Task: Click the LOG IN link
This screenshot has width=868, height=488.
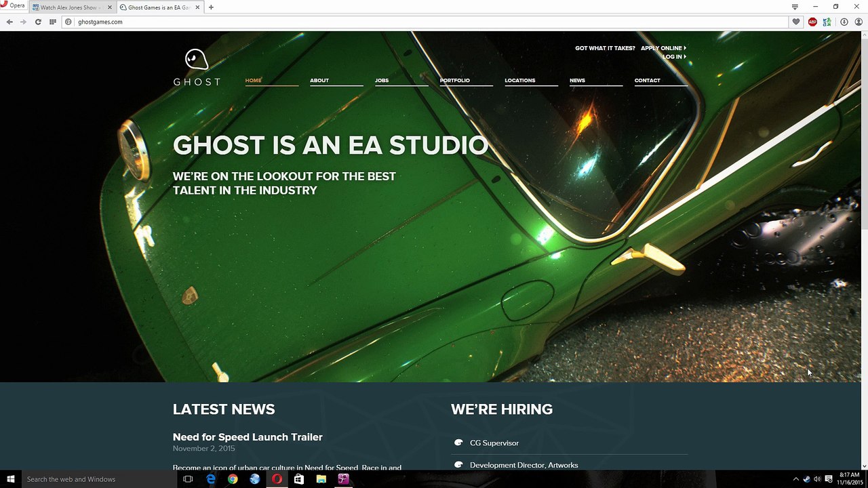Action: 674,57
